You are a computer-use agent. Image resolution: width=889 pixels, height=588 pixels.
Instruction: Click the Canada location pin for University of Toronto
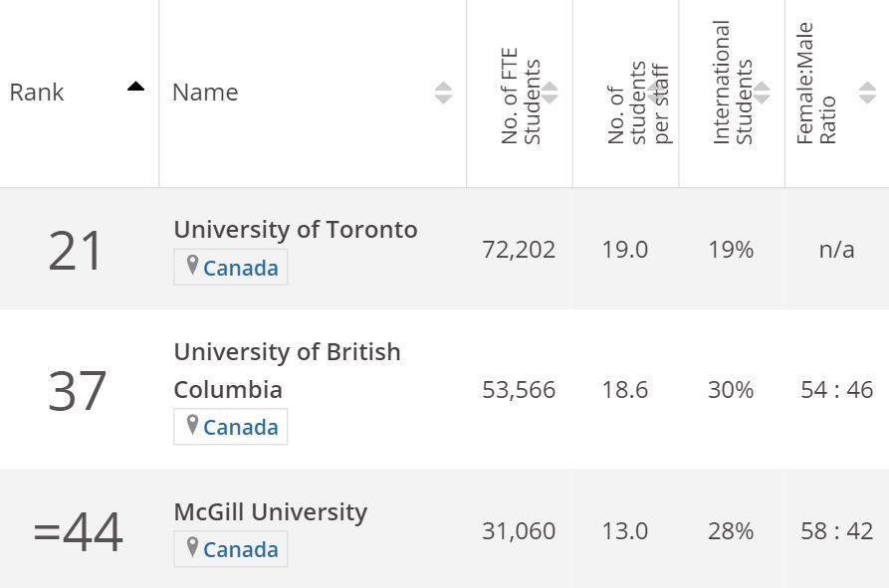click(x=191, y=267)
